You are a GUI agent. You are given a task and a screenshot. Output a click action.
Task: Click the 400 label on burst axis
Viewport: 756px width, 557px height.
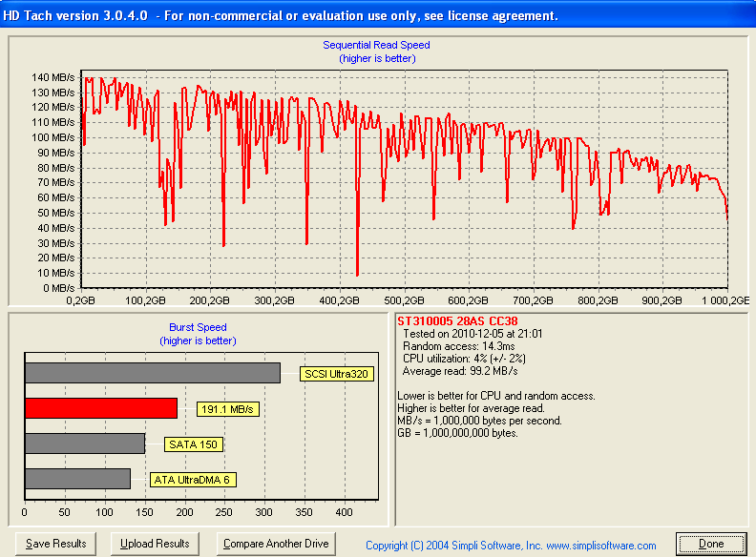tap(344, 512)
